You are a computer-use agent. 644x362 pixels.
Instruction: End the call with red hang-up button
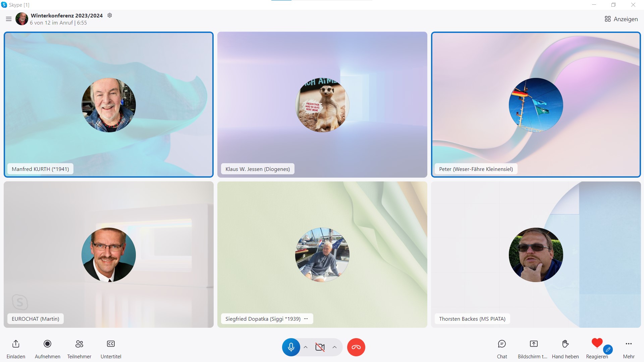pos(356,347)
